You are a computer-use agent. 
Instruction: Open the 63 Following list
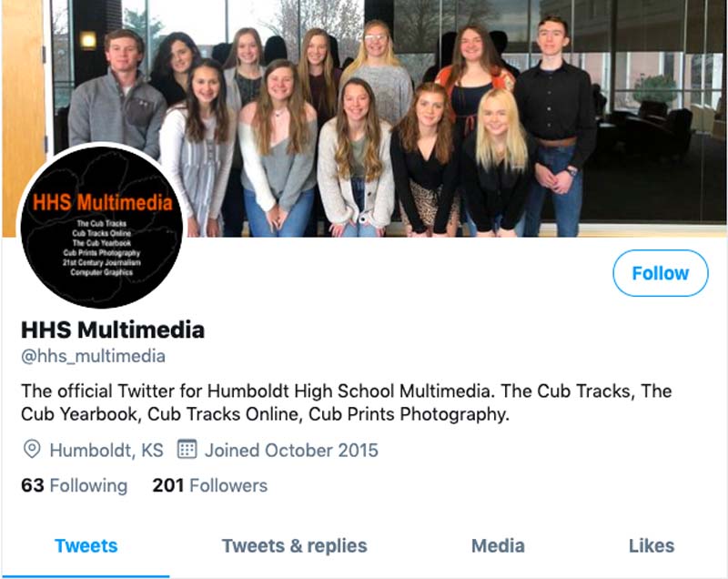pyautogui.click(x=75, y=485)
